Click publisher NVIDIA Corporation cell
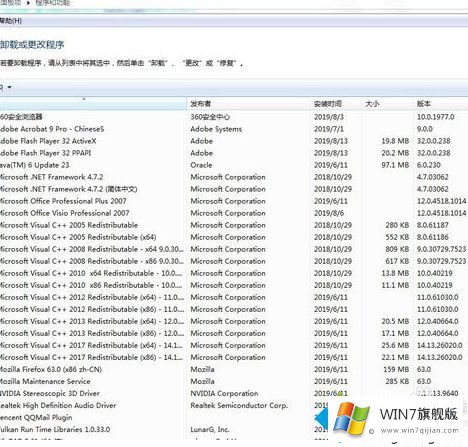Screen dimensions: 468x447 click(224, 393)
